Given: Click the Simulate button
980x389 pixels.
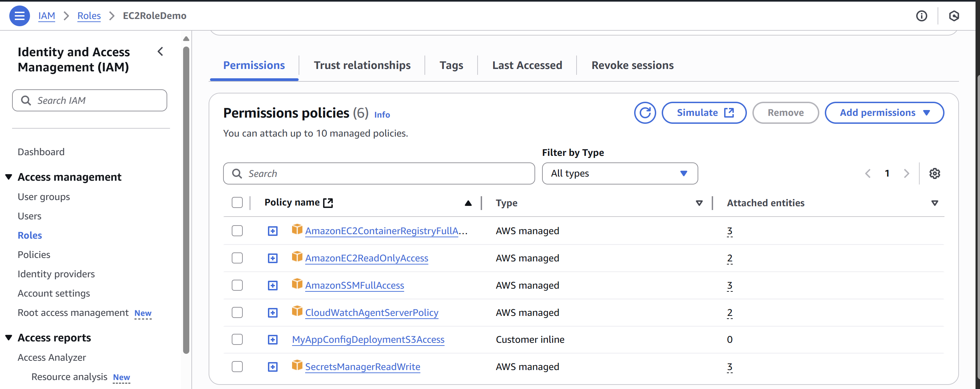Looking at the screenshot, I should click(x=703, y=113).
